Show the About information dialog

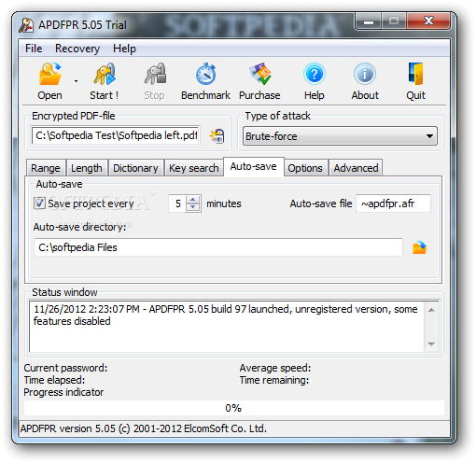365,81
